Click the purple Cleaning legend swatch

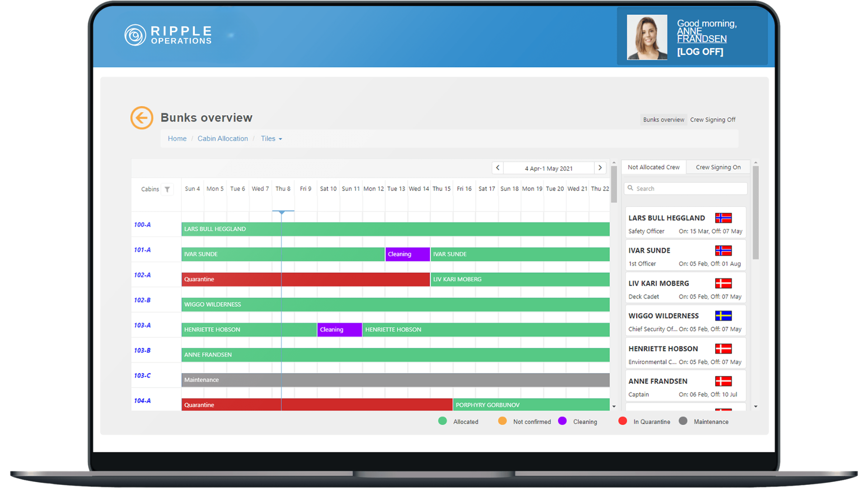(x=562, y=421)
